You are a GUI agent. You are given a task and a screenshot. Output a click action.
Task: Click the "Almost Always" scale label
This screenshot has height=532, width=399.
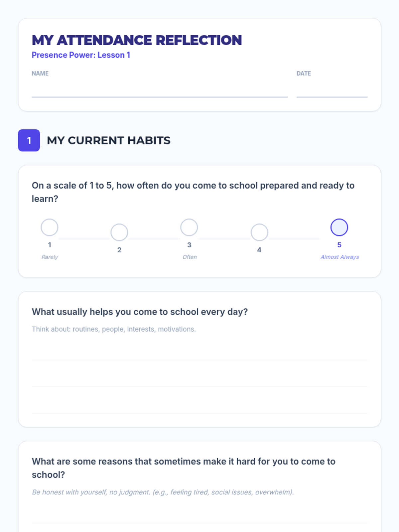click(x=339, y=257)
